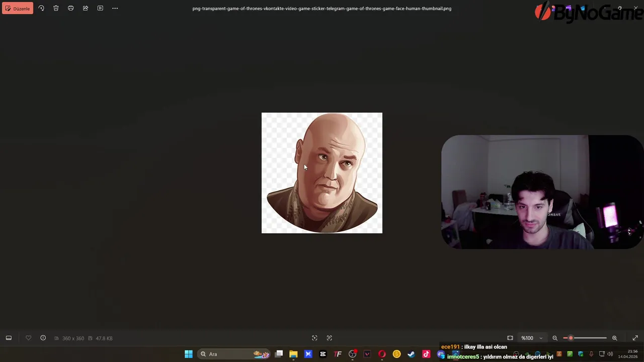Open the TF app on the taskbar

click(x=338, y=354)
